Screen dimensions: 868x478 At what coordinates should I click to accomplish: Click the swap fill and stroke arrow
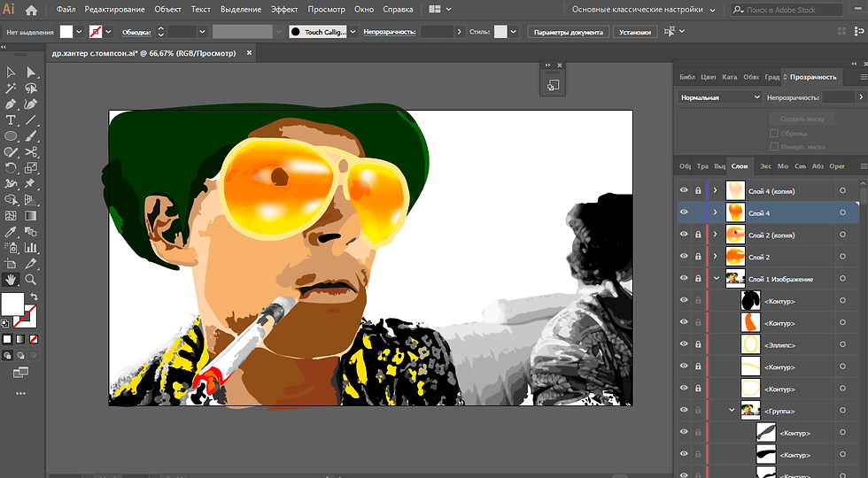(34, 297)
